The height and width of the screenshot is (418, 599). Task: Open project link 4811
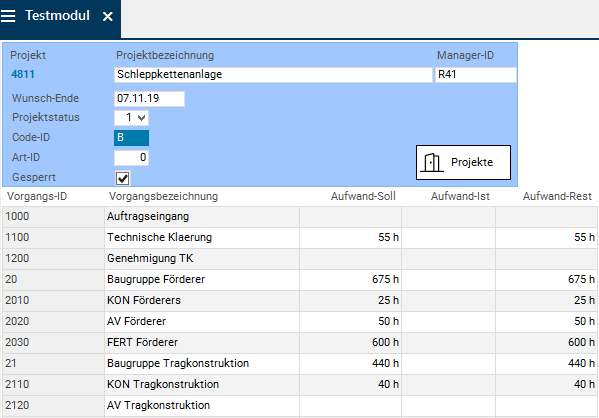[23, 74]
